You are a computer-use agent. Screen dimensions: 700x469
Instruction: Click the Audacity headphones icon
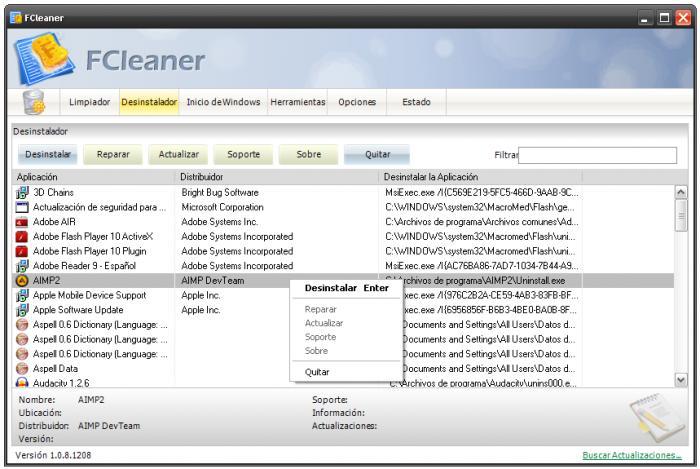coord(22,382)
